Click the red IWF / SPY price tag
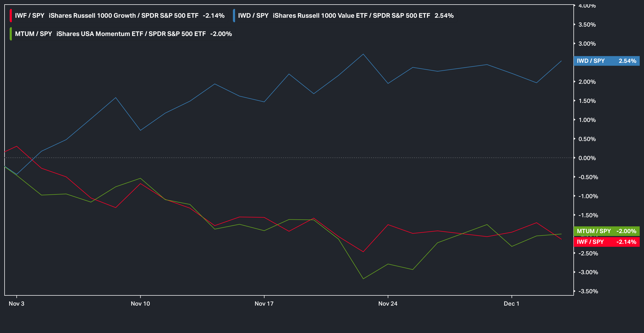 click(x=606, y=242)
